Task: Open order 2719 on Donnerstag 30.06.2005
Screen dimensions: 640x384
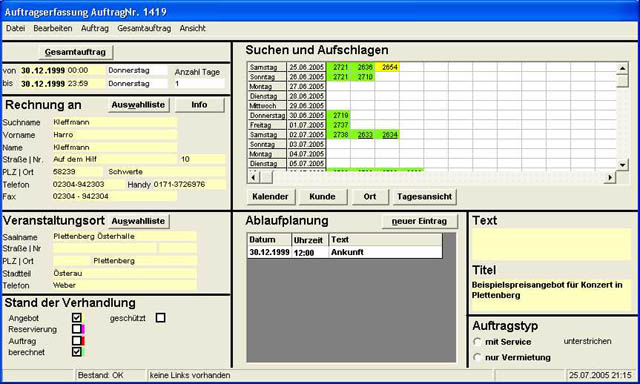Action: tap(338, 115)
